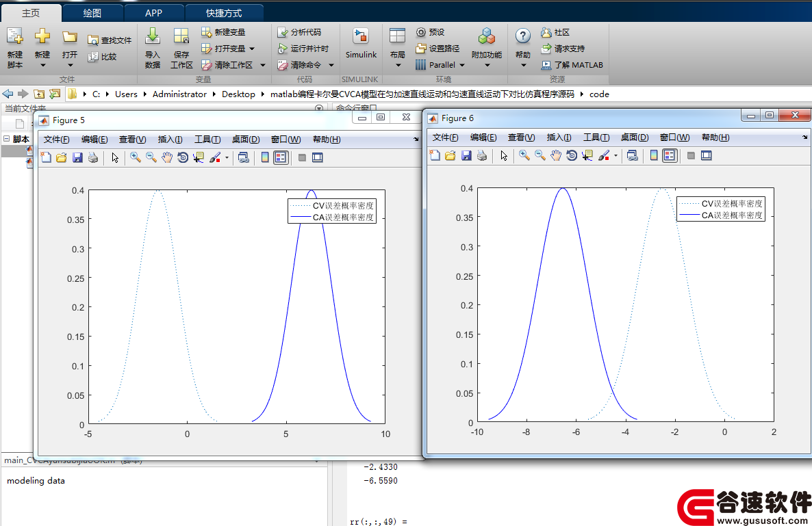Click Open file icon in Figure 6 toolbar
Viewport: 812px width, 526px height.
pos(451,156)
